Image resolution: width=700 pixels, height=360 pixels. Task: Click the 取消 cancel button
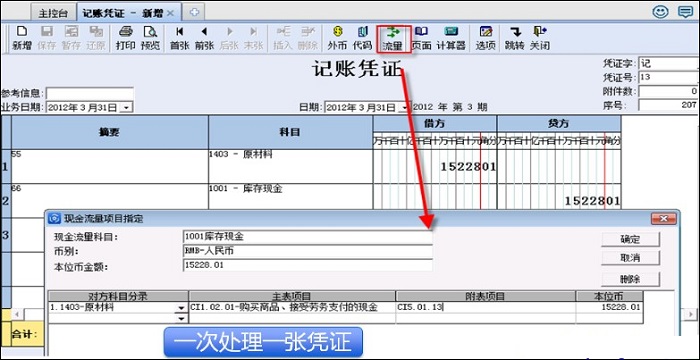pos(630,258)
